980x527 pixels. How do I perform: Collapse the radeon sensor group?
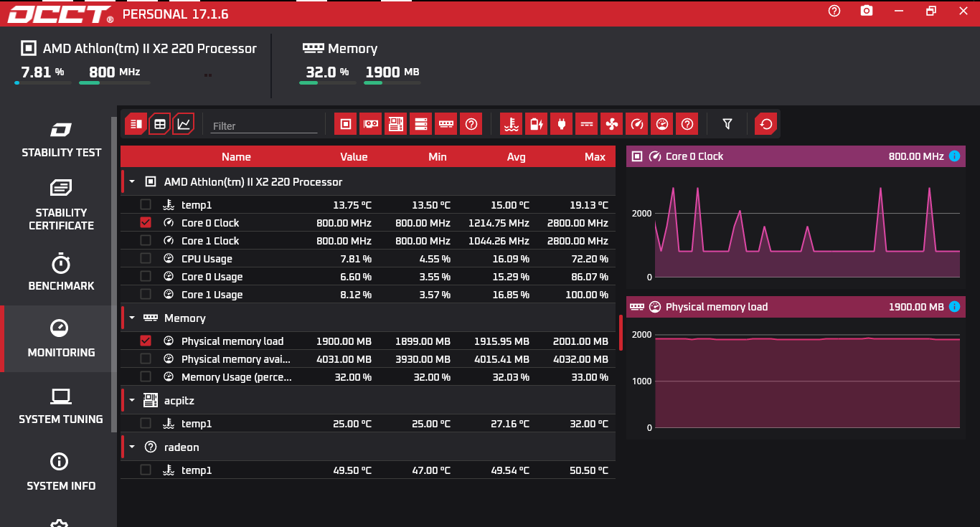coord(132,447)
